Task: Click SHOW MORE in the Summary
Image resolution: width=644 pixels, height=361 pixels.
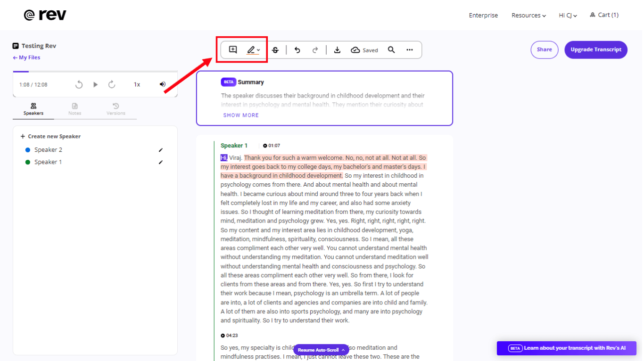Action: [241, 115]
